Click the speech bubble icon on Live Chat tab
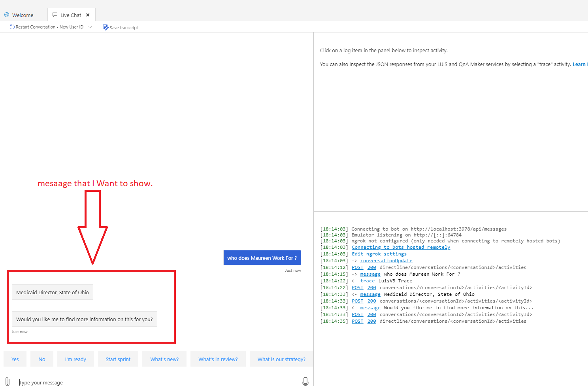The image size is (588, 386). [55, 15]
